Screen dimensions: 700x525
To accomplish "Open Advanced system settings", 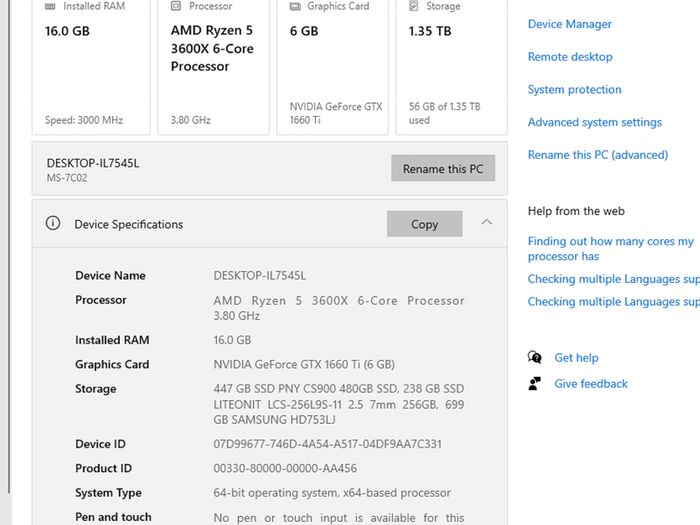I will [x=595, y=122].
